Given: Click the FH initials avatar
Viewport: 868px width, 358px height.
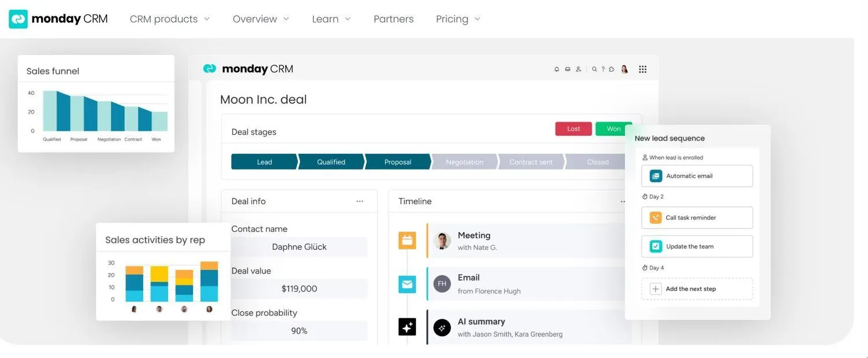Looking at the screenshot, I should pos(442,283).
